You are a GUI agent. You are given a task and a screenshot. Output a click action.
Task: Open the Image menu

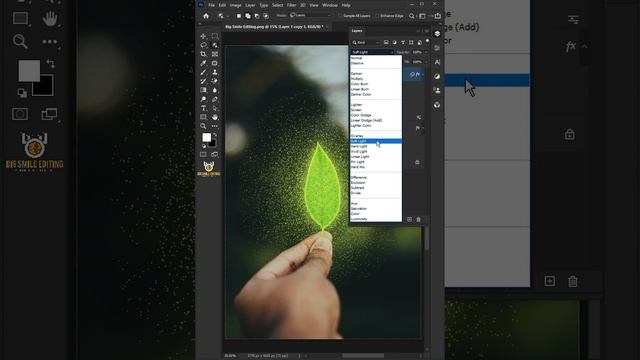(236, 5)
